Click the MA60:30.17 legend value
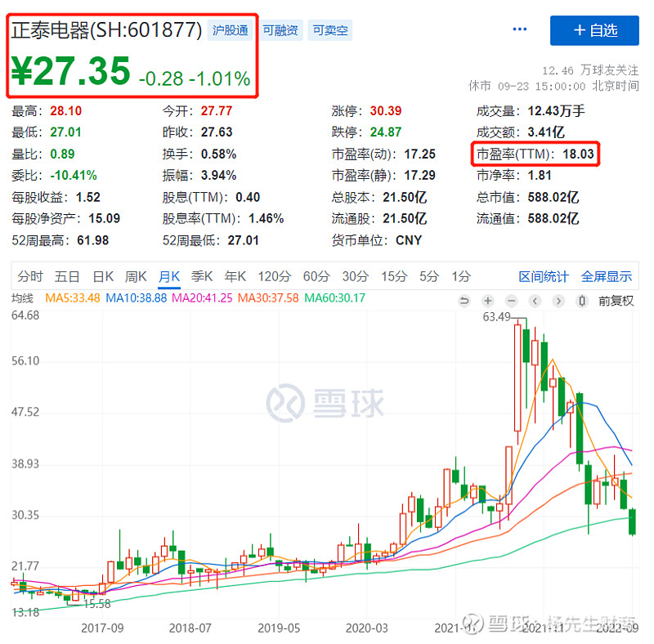The image size is (654, 644). click(334, 298)
